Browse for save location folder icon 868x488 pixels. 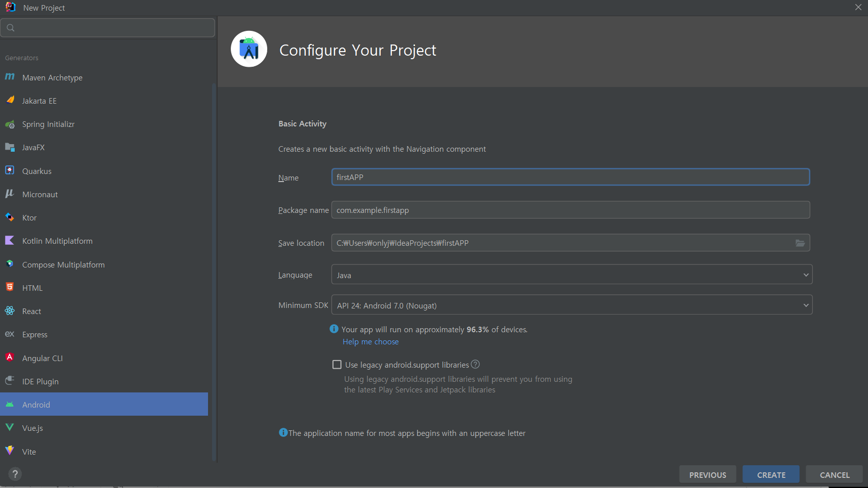click(800, 243)
